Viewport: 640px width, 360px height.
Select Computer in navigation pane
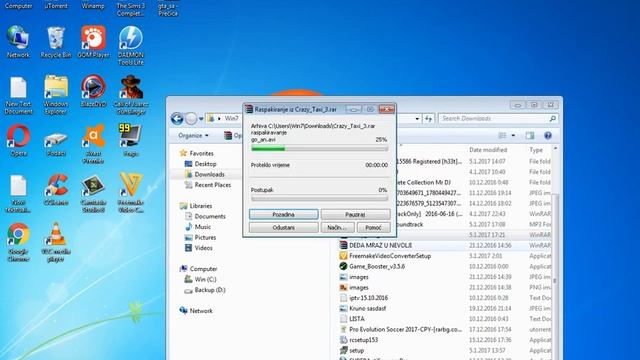click(x=203, y=269)
